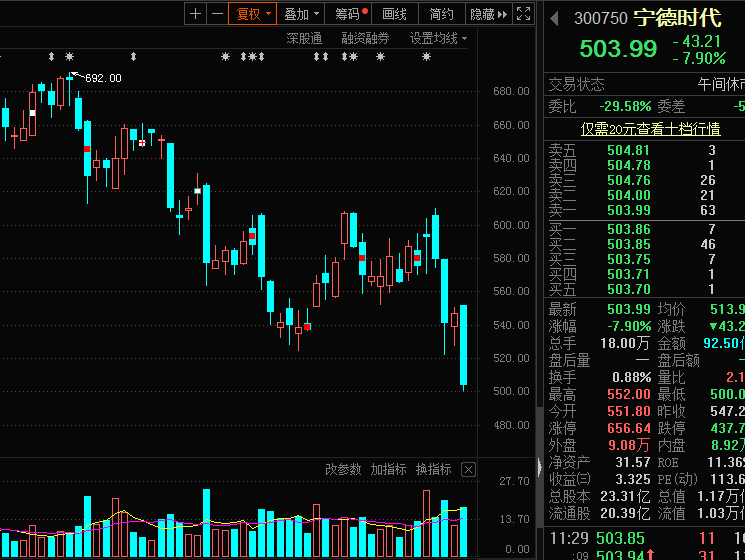745x560 pixels.
Task: Click 仅需20元查看十档行情 link
Action: [650, 129]
